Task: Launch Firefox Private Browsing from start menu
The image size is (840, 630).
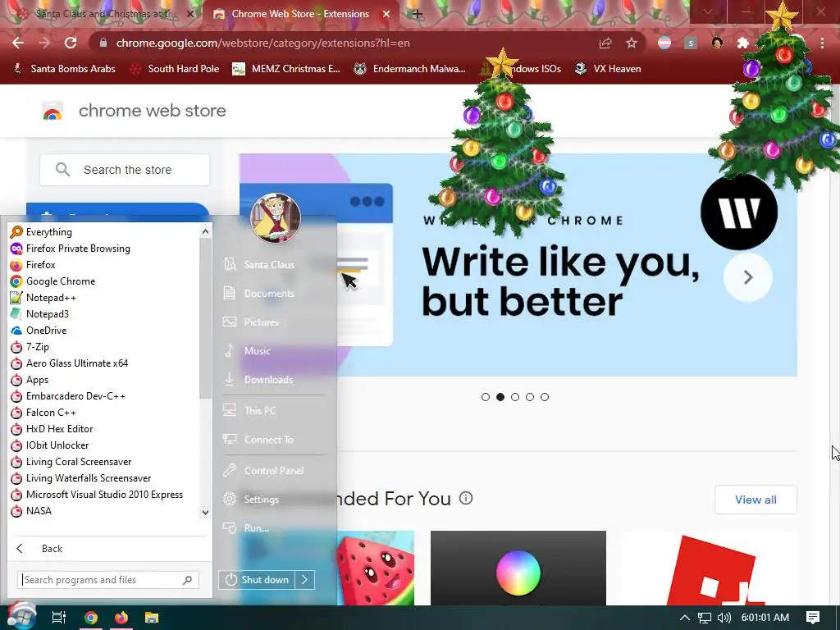Action: click(x=71, y=249)
